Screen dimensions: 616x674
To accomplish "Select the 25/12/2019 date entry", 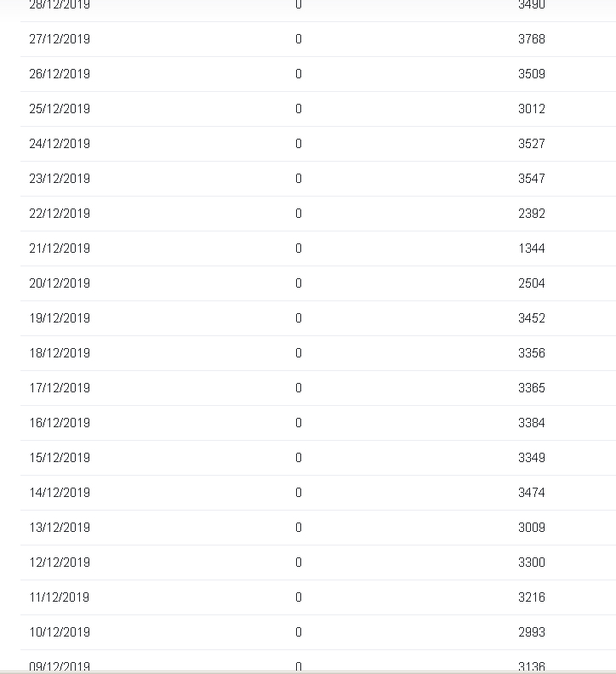I will [x=60, y=109].
